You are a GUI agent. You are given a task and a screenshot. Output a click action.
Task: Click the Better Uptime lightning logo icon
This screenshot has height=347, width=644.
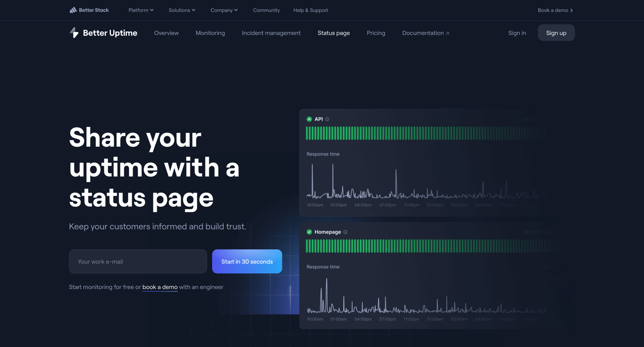pos(74,33)
